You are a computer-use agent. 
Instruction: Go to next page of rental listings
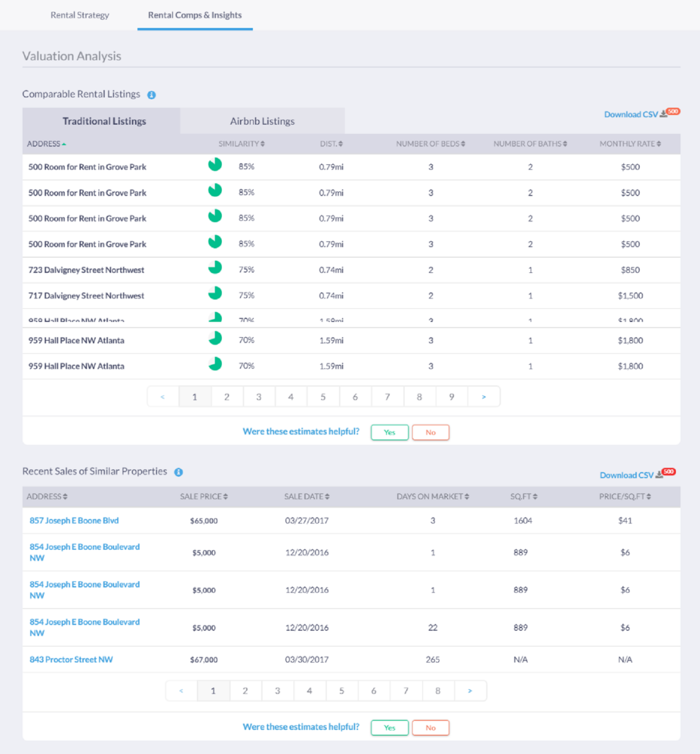click(484, 397)
